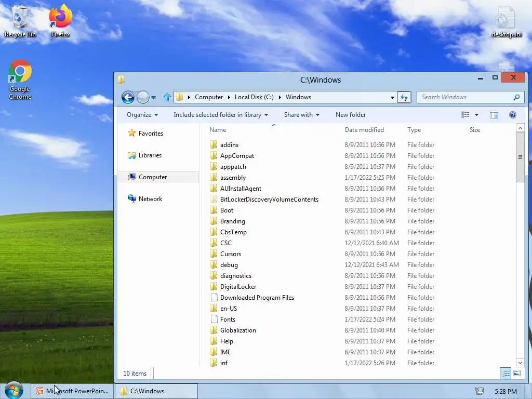The image size is (532, 399).
Task: Select the Help folder icon
Action: click(x=214, y=341)
